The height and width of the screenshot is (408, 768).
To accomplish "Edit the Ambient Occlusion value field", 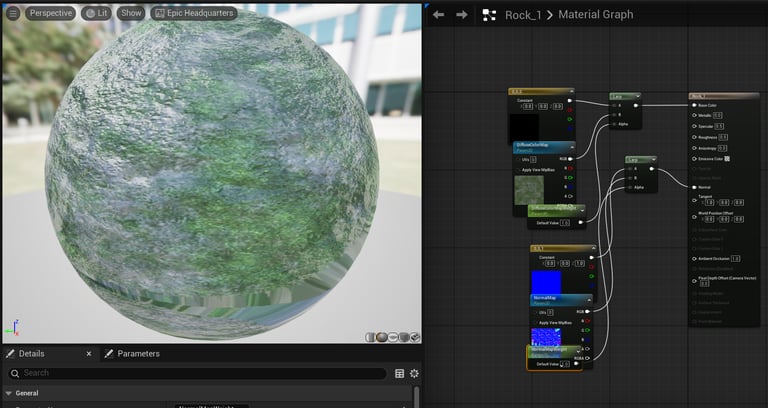I will pyautogui.click(x=735, y=259).
